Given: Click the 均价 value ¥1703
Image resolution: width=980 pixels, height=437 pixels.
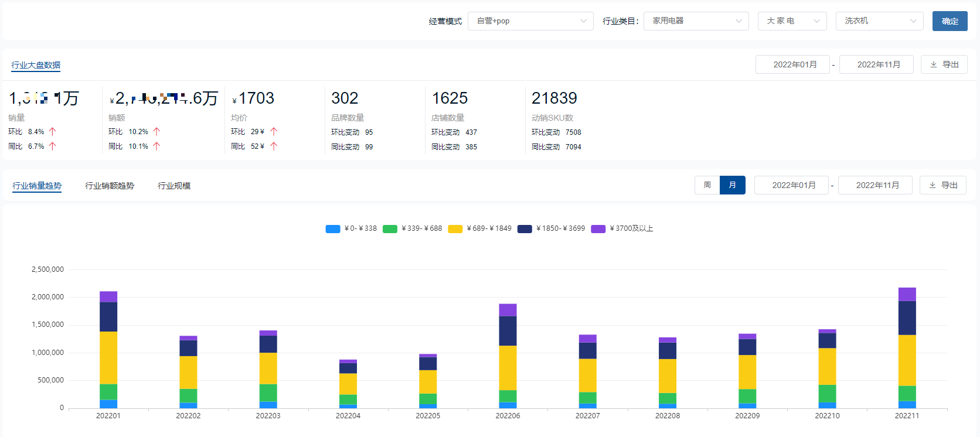Looking at the screenshot, I should [x=253, y=98].
